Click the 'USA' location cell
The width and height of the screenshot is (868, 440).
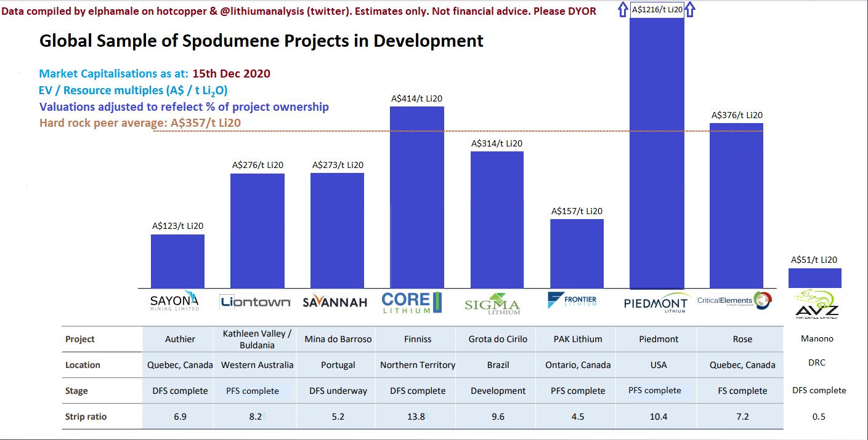pyautogui.click(x=658, y=365)
